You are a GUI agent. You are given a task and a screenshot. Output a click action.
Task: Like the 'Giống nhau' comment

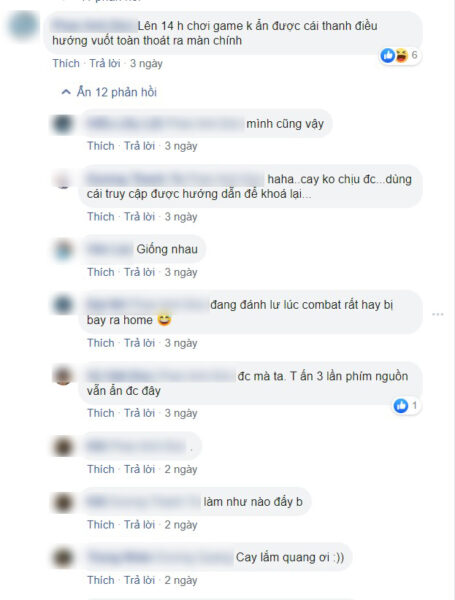(x=101, y=272)
